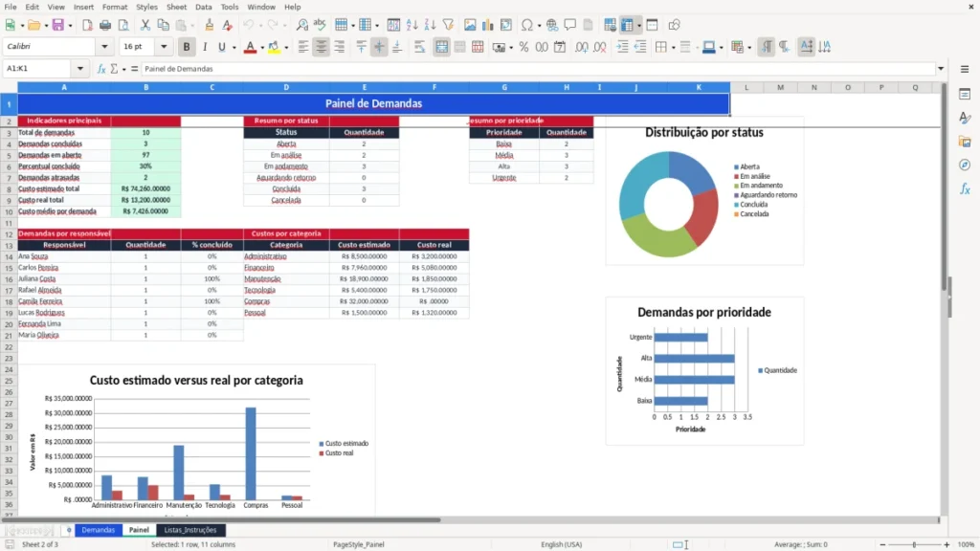Insert Hyperlink globe icon

[552, 25]
